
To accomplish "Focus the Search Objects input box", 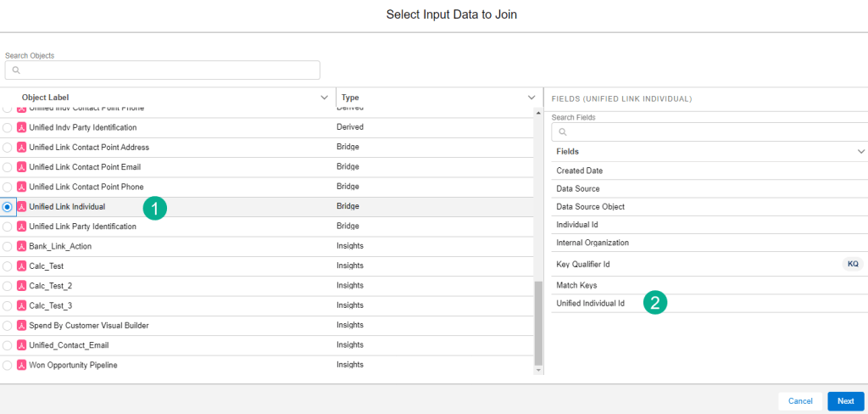I will [x=163, y=70].
